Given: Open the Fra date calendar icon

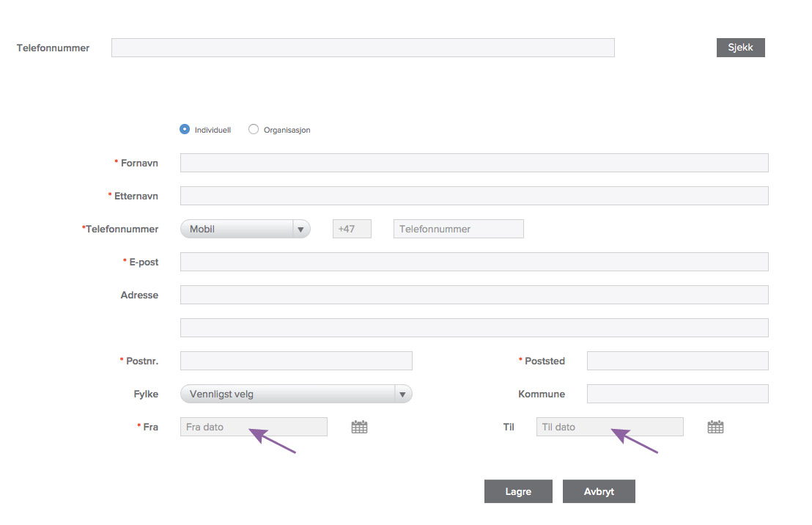Looking at the screenshot, I should 359,427.
